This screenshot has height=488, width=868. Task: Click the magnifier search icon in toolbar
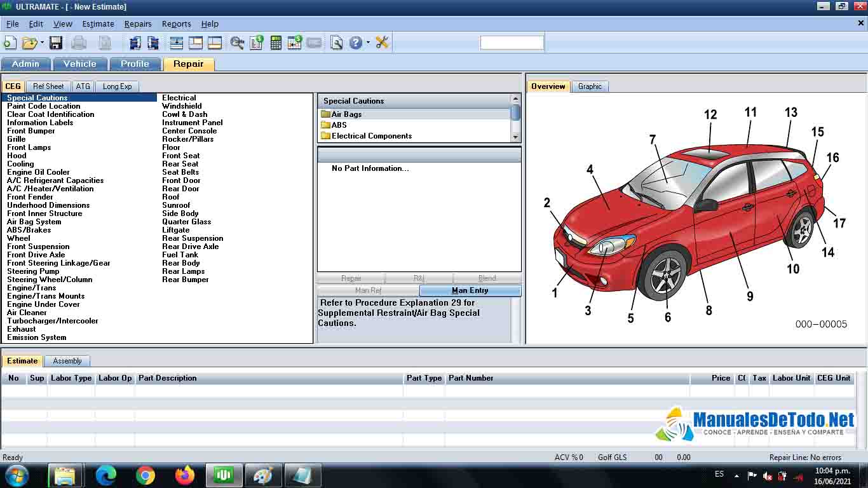[x=237, y=43]
